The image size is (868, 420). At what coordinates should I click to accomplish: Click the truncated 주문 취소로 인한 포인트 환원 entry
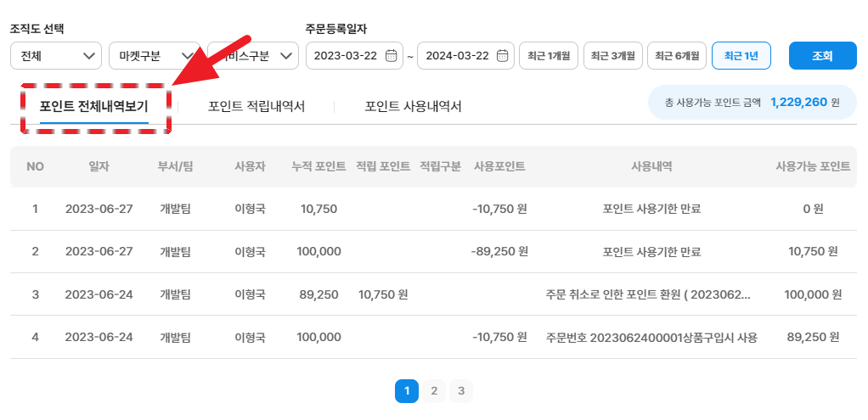(x=649, y=294)
